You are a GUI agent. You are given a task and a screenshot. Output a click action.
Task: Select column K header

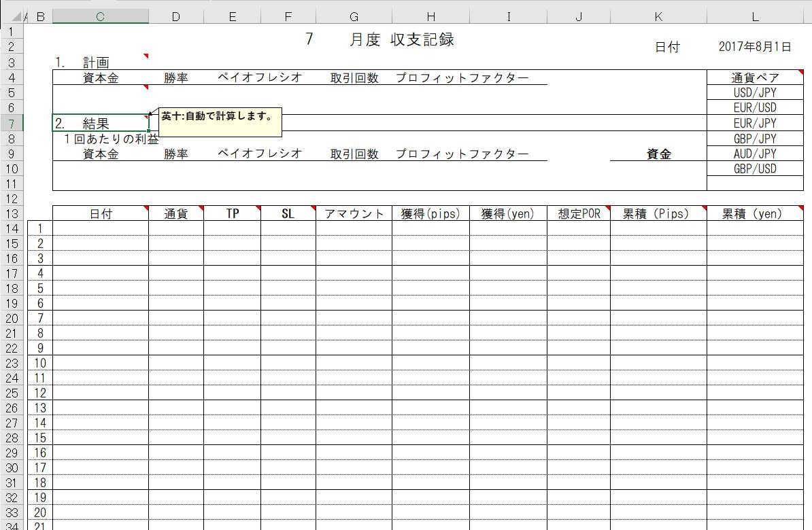pyautogui.click(x=658, y=17)
